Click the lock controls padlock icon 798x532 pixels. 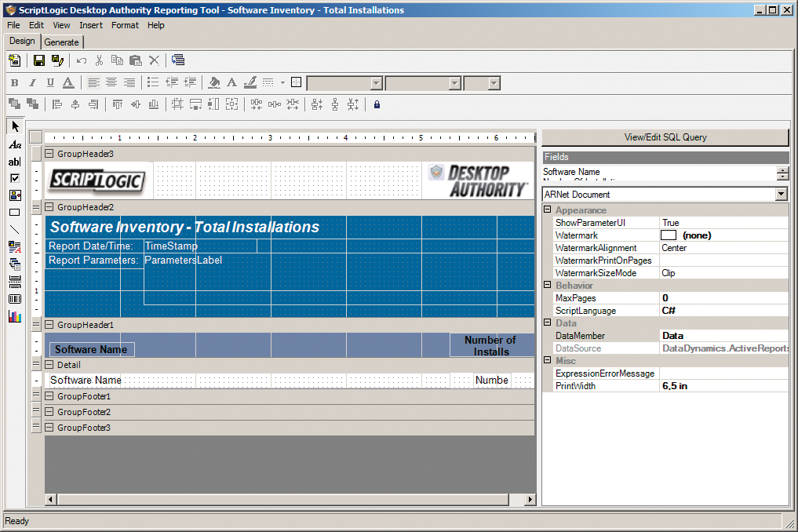coord(377,104)
